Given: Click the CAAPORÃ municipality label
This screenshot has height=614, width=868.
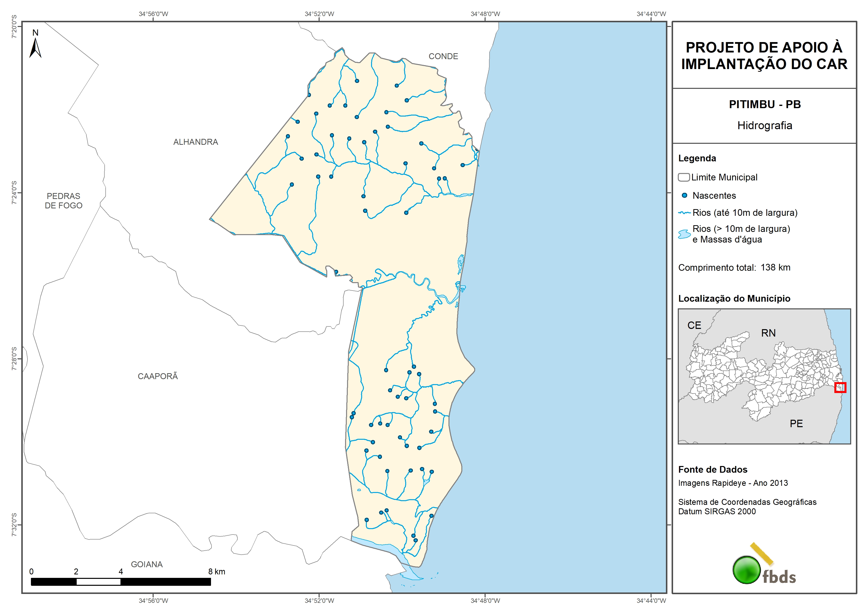Looking at the screenshot, I should [x=158, y=376].
